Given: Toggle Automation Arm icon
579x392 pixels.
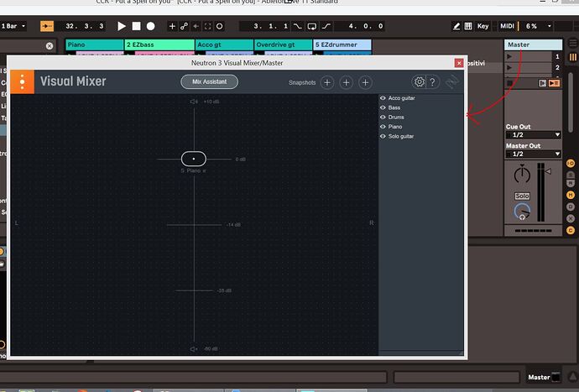Looking at the screenshot, I should tap(184, 26).
